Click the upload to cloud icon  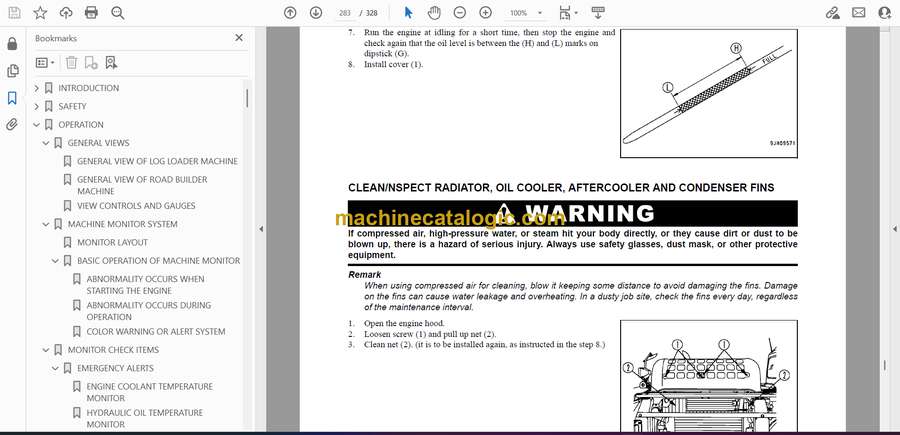tap(66, 13)
